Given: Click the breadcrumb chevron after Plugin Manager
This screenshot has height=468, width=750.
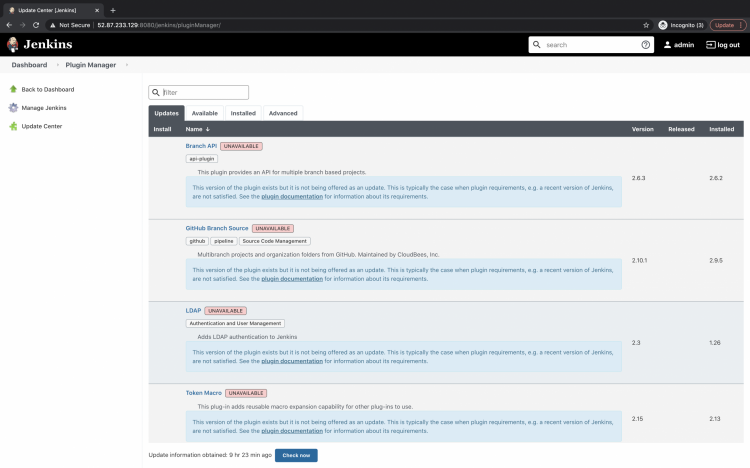Looking at the screenshot, I should point(127,65).
